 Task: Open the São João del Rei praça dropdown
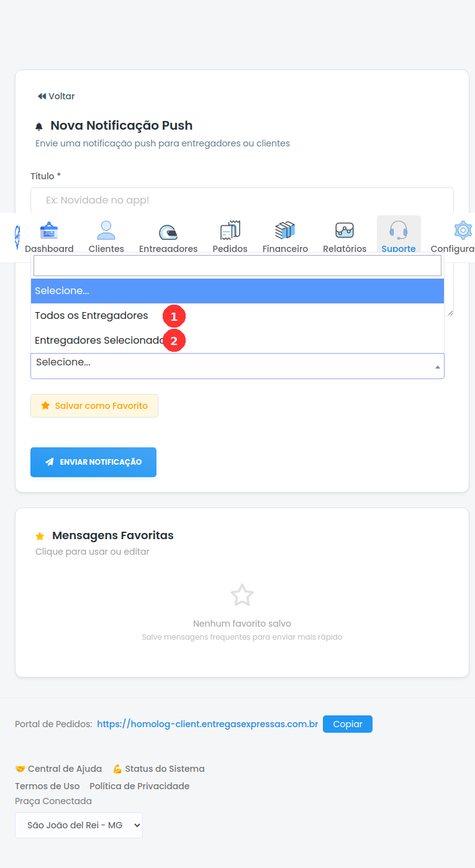click(79, 825)
